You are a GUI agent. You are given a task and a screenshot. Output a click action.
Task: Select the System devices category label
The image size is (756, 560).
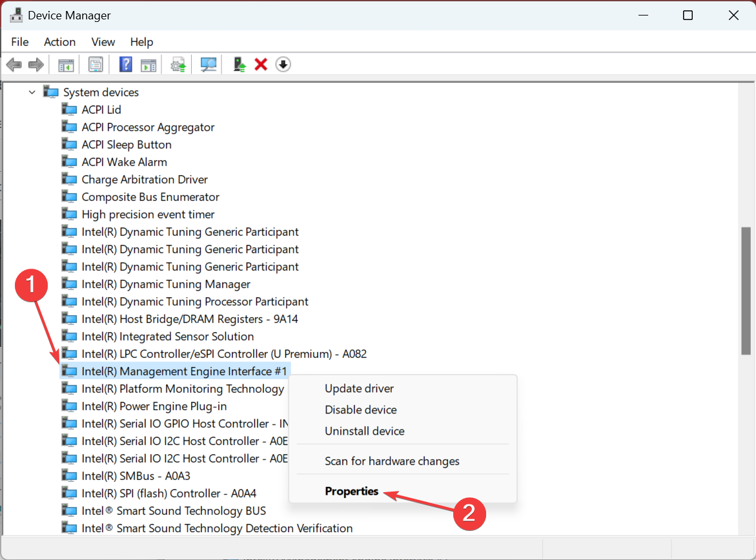[x=101, y=92]
